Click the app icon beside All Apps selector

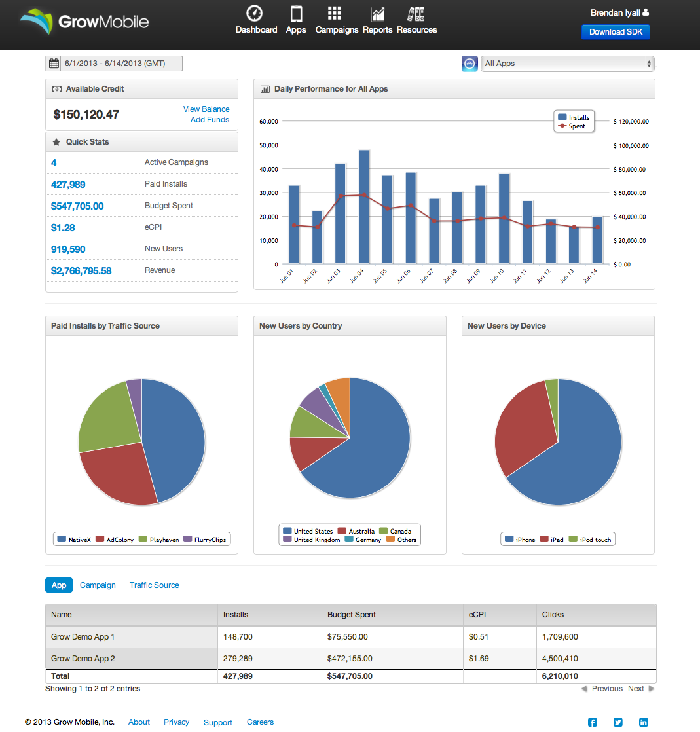pos(470,64)
